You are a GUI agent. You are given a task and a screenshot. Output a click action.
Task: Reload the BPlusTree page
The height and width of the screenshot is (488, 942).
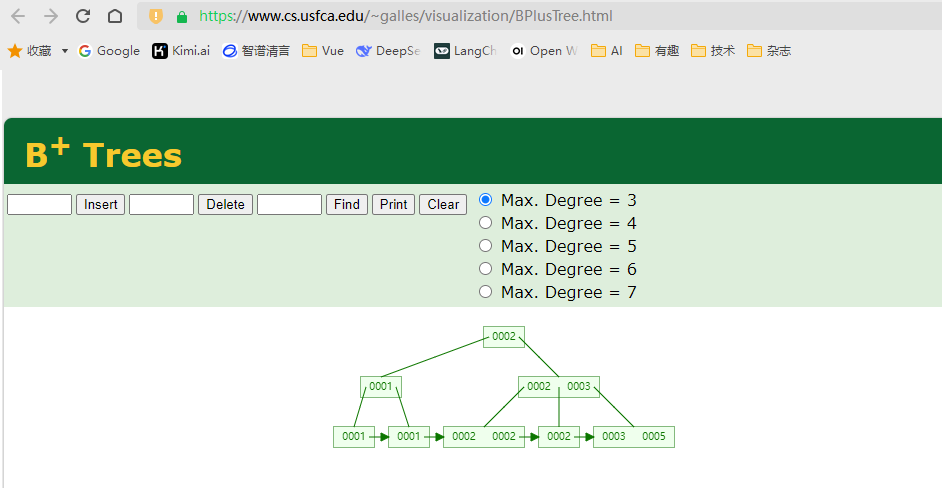83,16
